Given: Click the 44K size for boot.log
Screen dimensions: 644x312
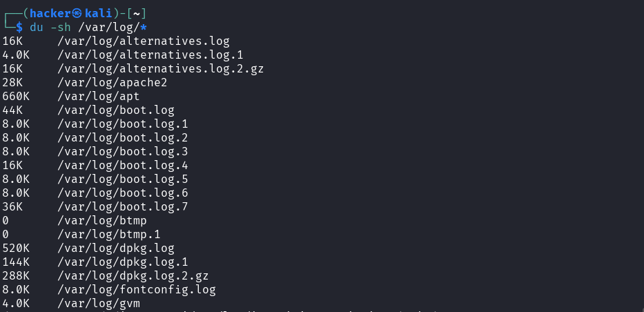Looking at the screenshot, I should [x=12, y=110].
